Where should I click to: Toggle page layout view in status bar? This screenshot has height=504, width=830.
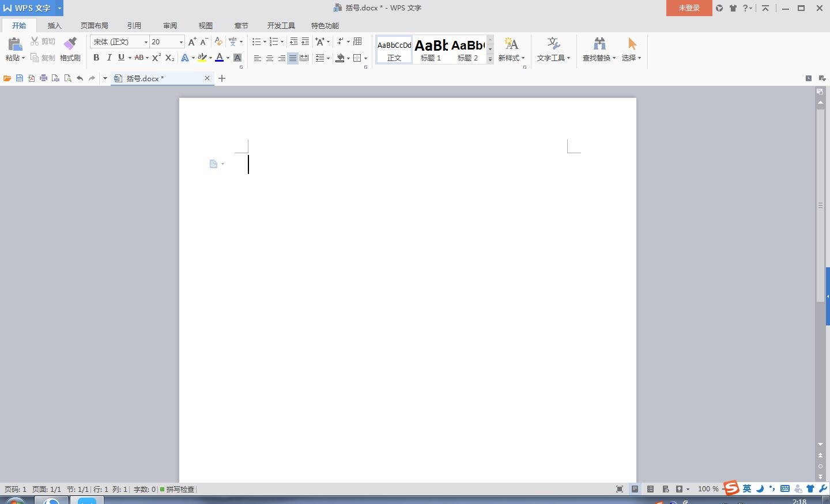pyautogui.click(x=635, y=489)
